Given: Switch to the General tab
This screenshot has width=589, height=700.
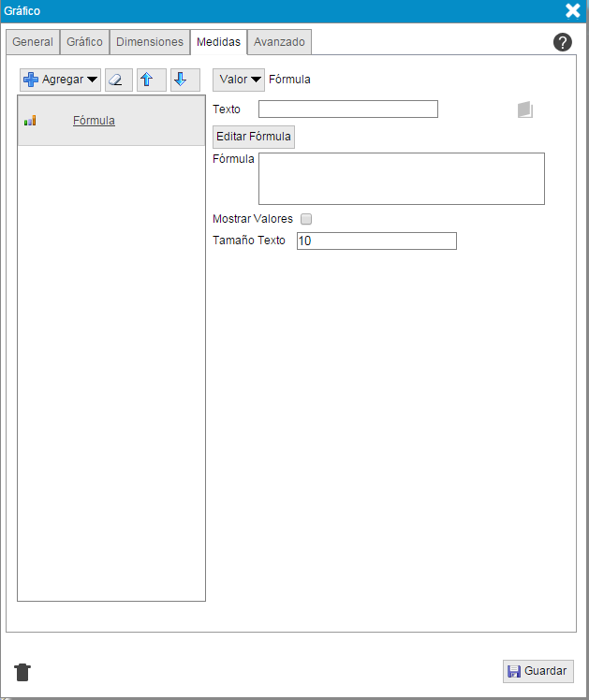Looking at the screenshot, I should tap(33, 42).
